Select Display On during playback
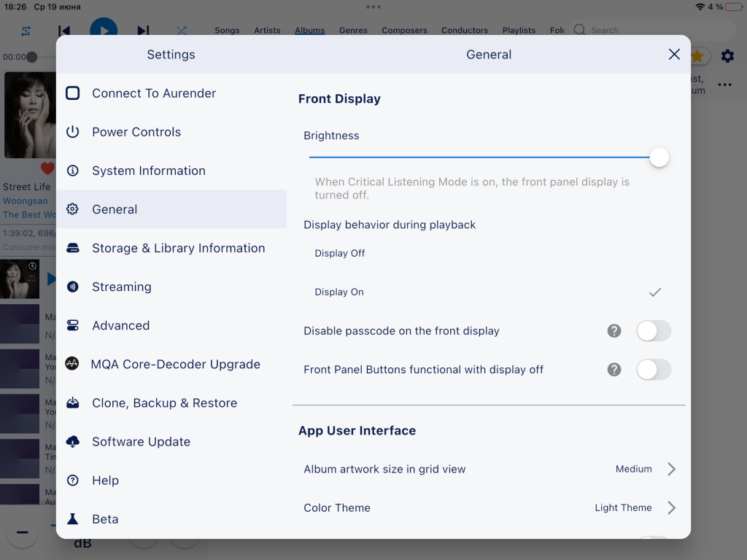747x560 pixels. coord(489,292)
